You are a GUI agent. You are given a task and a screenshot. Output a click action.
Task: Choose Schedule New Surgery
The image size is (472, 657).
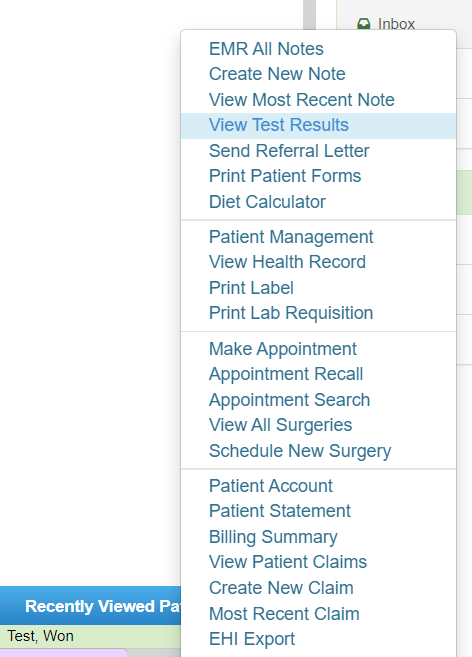click(x=300, y=451)
